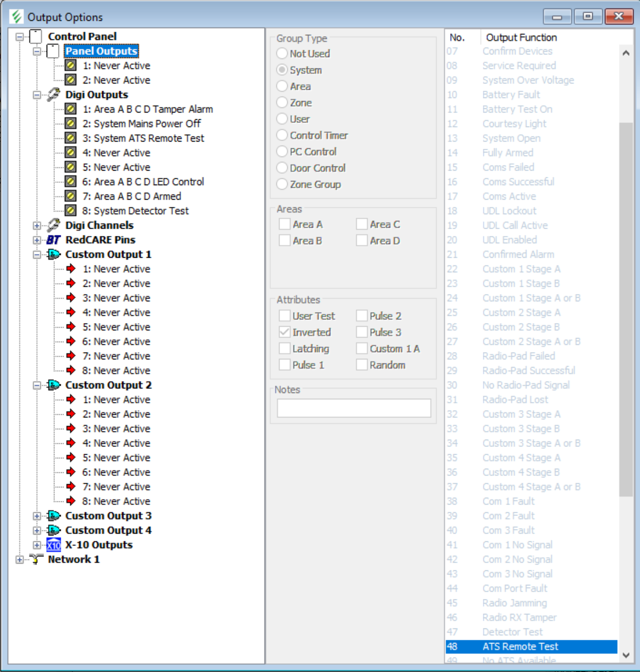This screenshot has width=640, height=672.
Task: Expand the Custom Output 4 node
Action: (37, 530)
